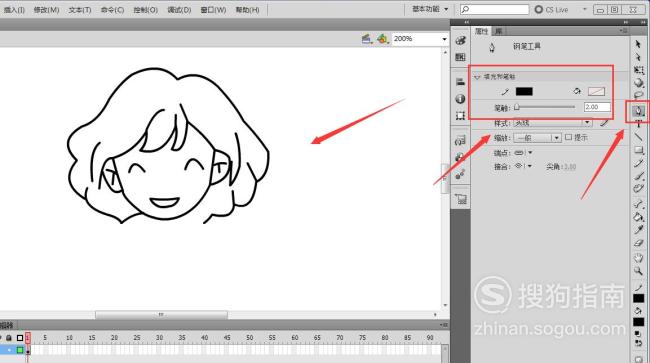The height and width of the screenshot is (363, 650).
Task: Select the Selection arrow tool
Action: click(638, 44)
